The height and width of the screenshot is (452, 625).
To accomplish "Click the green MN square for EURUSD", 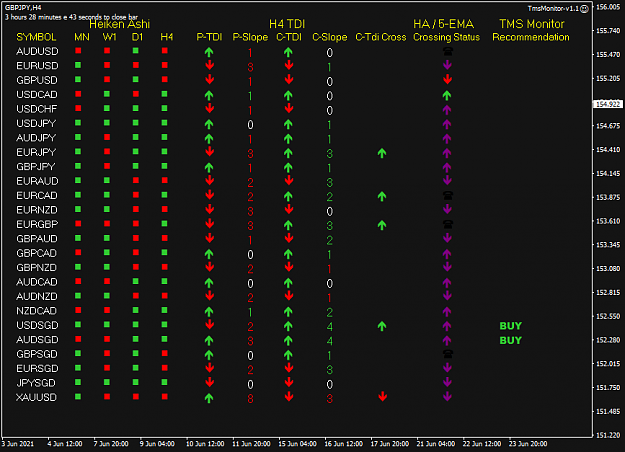I will point(78,65).
